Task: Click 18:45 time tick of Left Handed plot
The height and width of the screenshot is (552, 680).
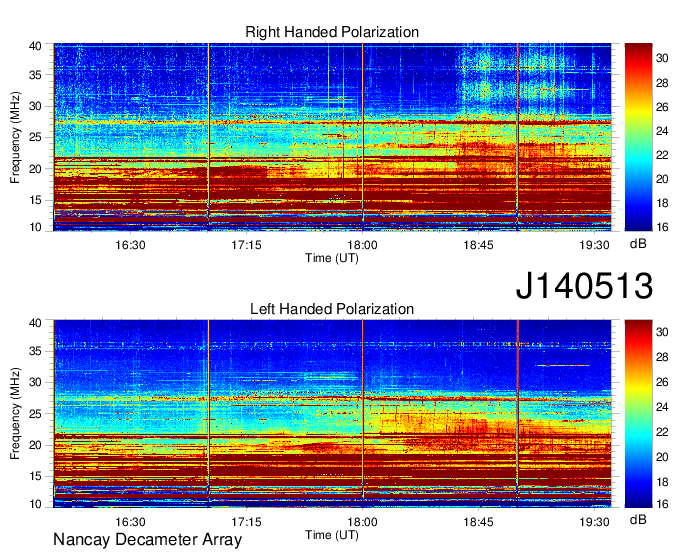Action: pos(478,522)
